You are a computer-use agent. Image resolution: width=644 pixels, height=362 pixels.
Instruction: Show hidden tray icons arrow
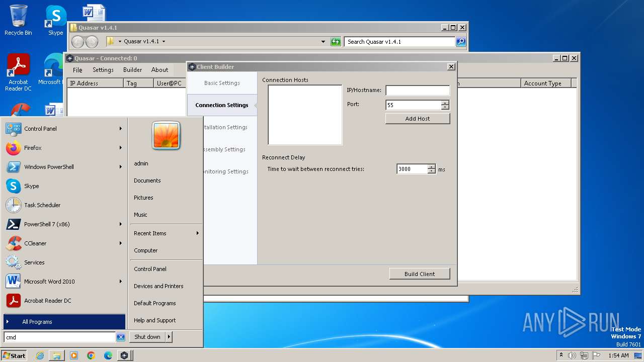pyautogui.click(x=561, y=355)
